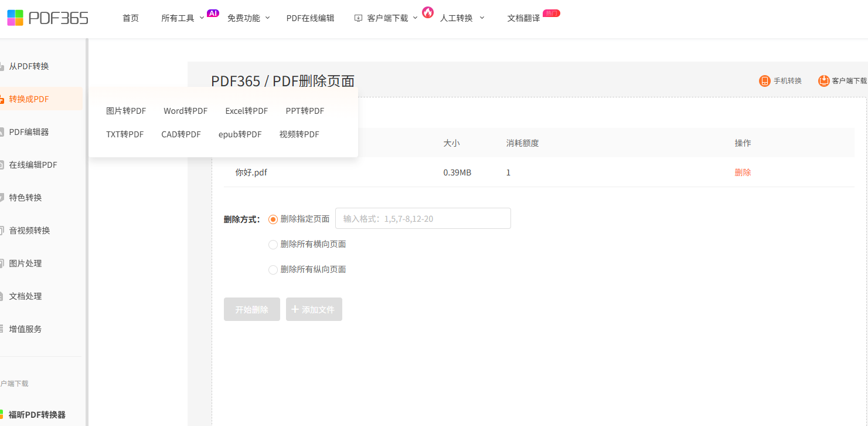Viewport: 868px width, 426px height.
Task: Click the 热门 badge on 文档翻译
Action: pyautogui.click(x=551, y=13)
